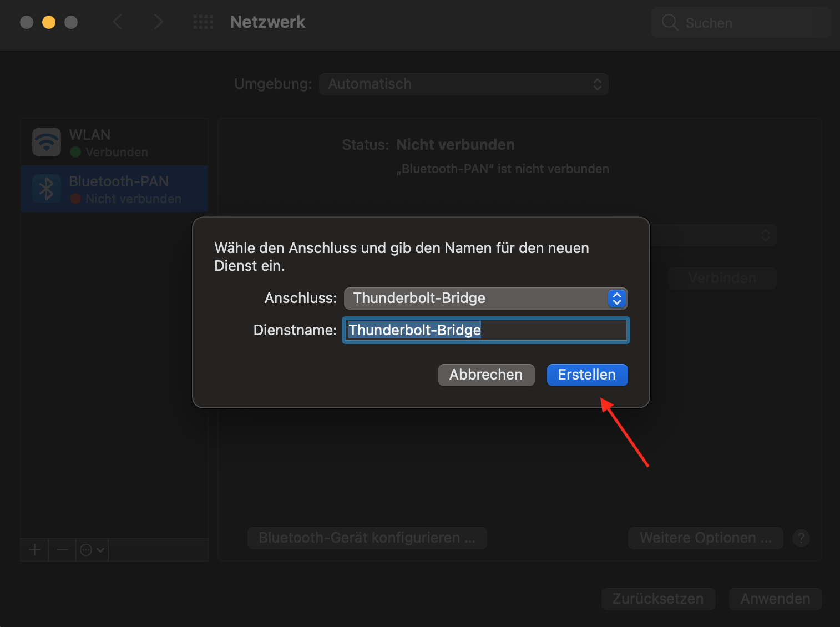Click the Suchen search field

(741, 23)
